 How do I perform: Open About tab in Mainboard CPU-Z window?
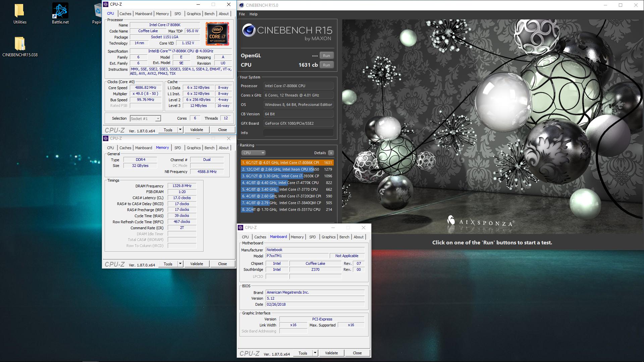point(359,237)
